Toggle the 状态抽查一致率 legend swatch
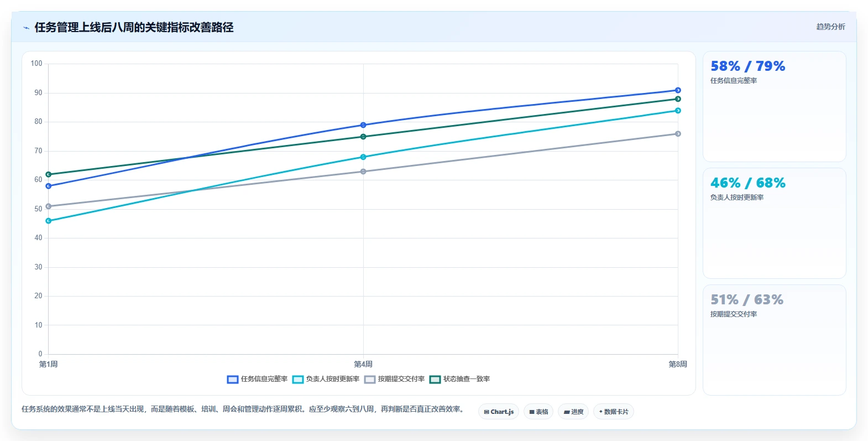This screenshot has width=868, height=441. coord(435,379)
